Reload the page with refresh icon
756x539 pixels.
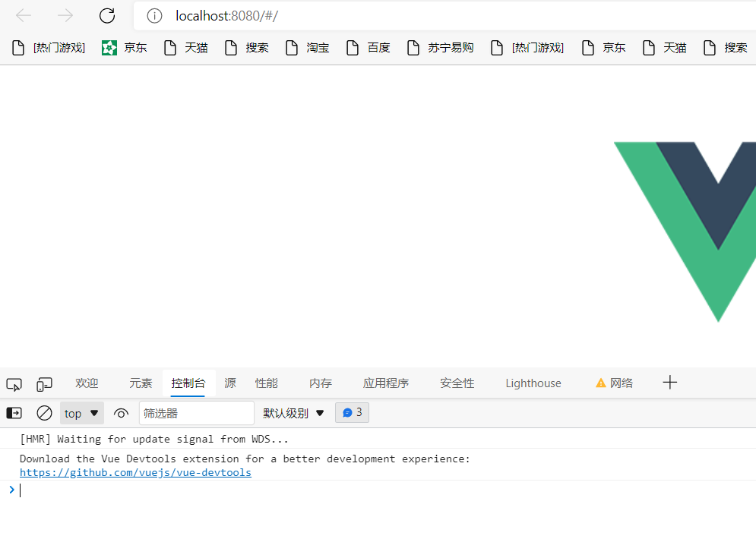click(x=107, y=16)
